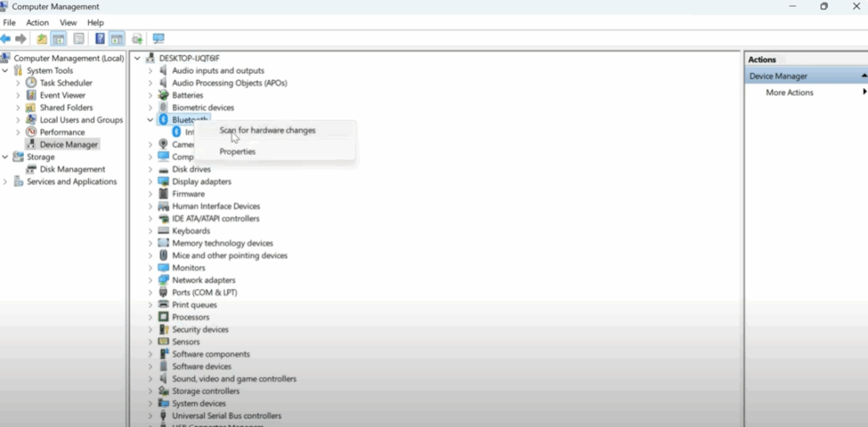Click the Performance gauge icon
This screenshot has height=427, width=868.
click(x=31, y=132)
